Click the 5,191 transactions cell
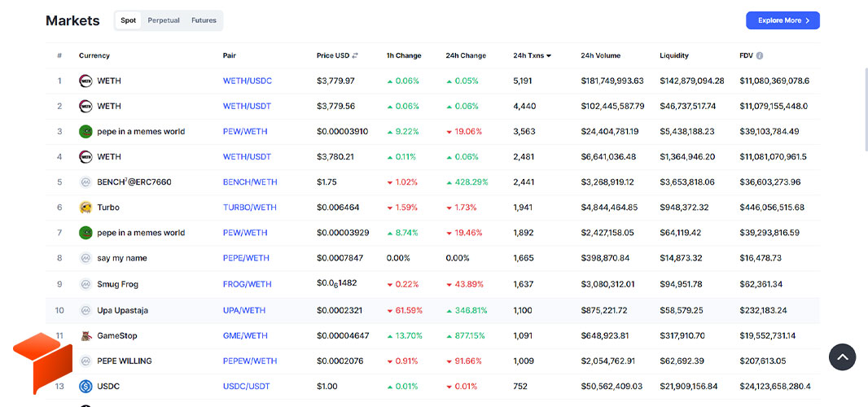 (523, 81)
